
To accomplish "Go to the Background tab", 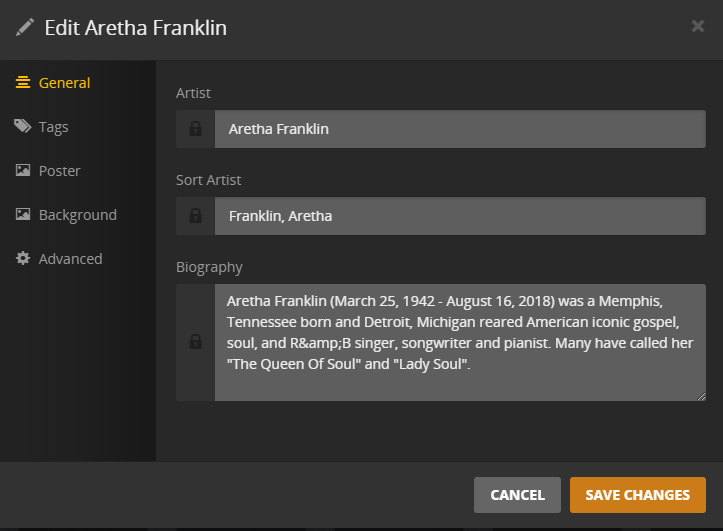I will coord(77,215).
